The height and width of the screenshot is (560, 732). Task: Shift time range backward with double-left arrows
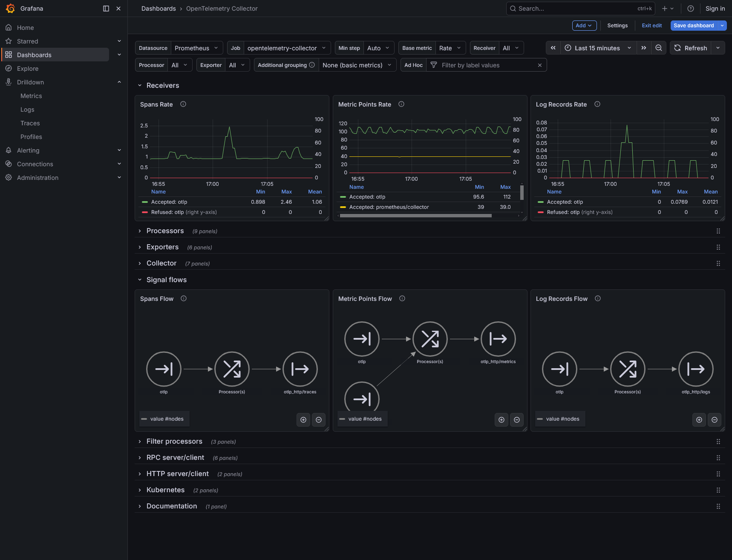coord(553,48)
